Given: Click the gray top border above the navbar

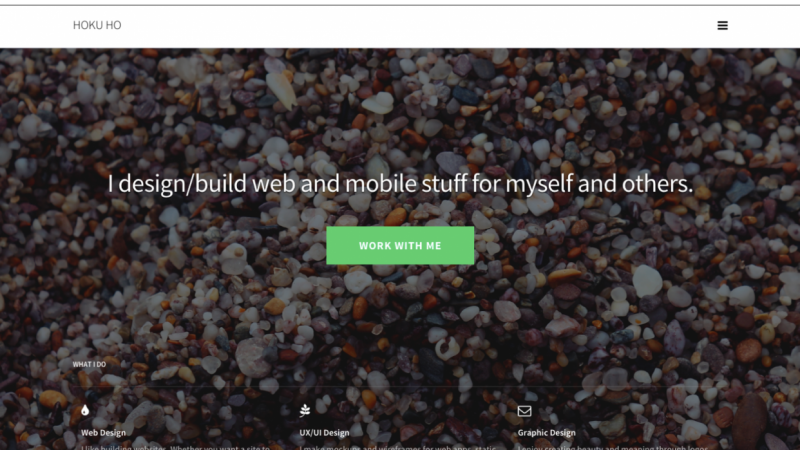Looking at the screenshot, I should point(400,5).
